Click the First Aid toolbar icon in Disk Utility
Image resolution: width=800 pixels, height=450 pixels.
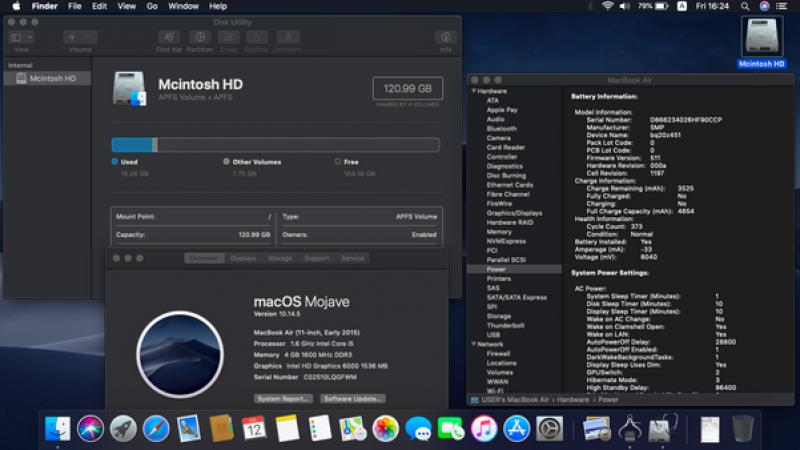(x=168, y=37)
